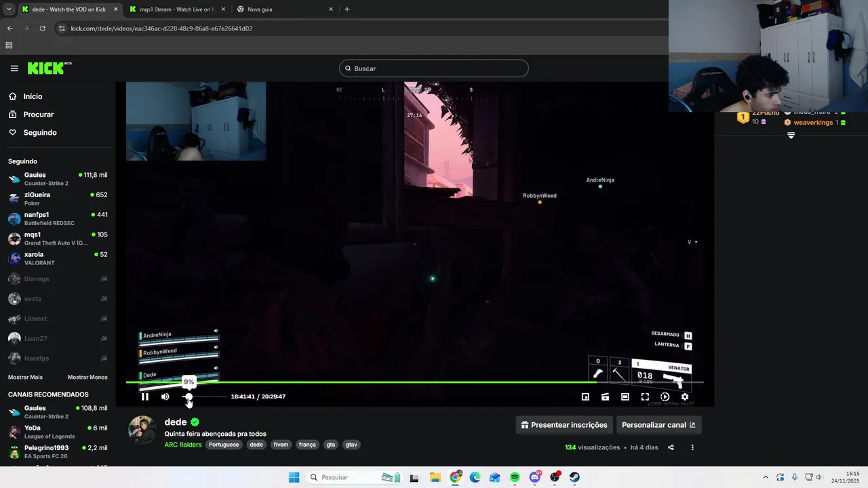Image resolution: width=868 pixels, height=488 pixels.
Task: Close the dede VOD browser tab
Action: coord(115,9)
